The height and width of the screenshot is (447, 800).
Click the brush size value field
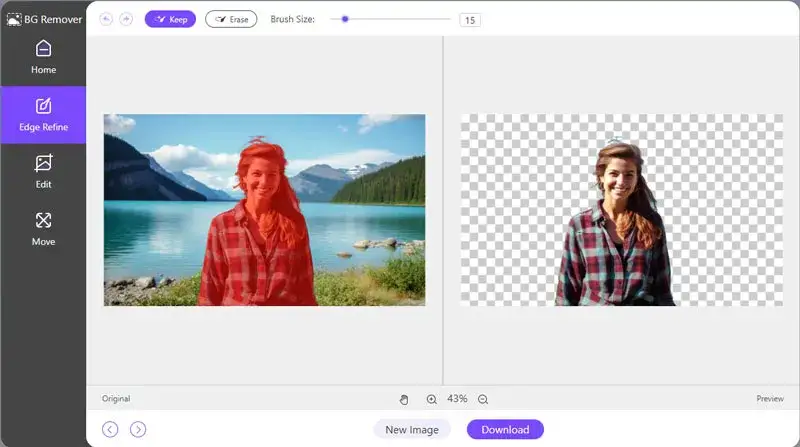click(470, 20)
